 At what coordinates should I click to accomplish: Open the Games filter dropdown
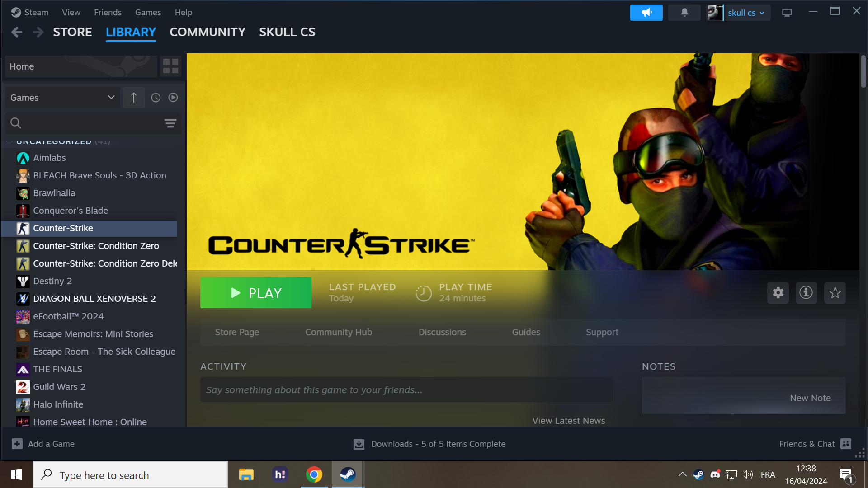(62, 98)
